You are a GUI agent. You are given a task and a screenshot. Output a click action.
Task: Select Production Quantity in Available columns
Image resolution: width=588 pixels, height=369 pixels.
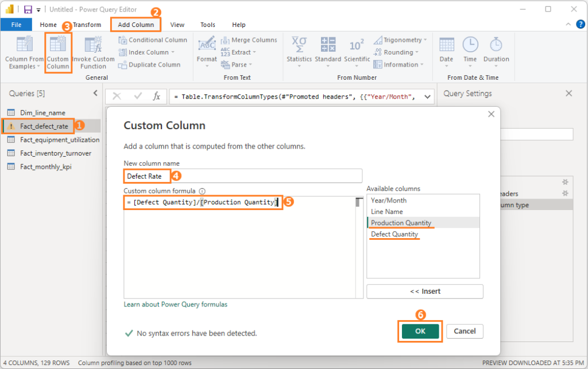click(423, 223)
